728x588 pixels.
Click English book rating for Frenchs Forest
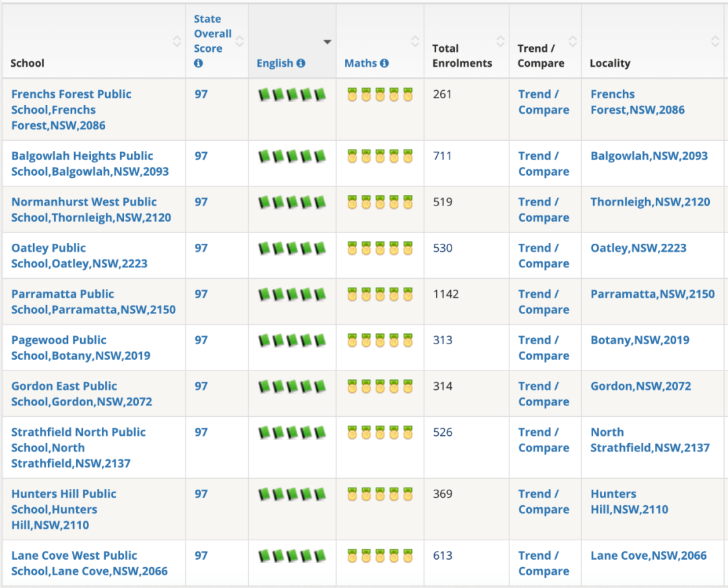pyautogui.click(x=292, y=95)
